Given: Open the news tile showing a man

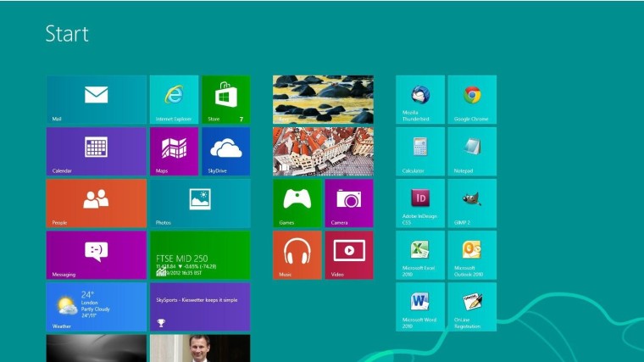Looking at the screenshot, I should (x=200, y=348).
